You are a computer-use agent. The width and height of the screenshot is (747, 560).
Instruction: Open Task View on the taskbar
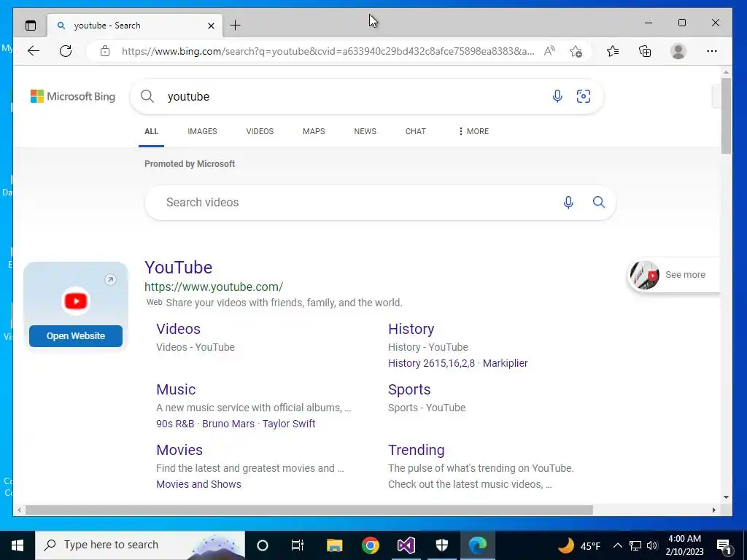(298, 545)
